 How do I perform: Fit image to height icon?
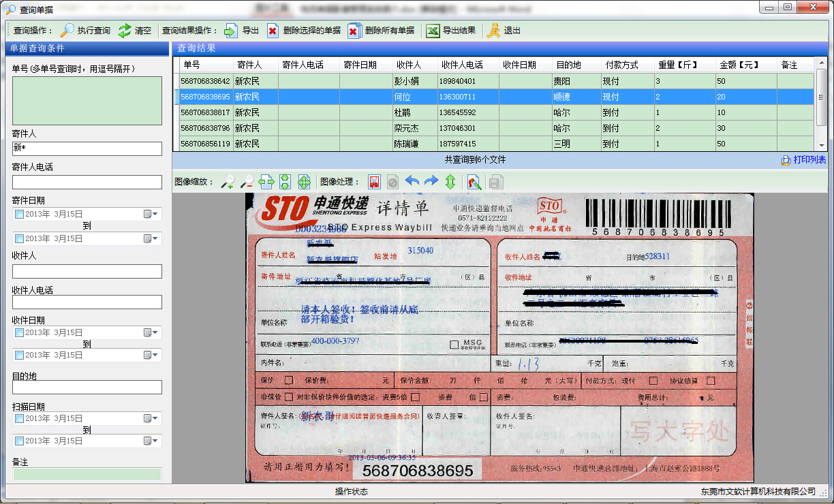pos(285,182)
